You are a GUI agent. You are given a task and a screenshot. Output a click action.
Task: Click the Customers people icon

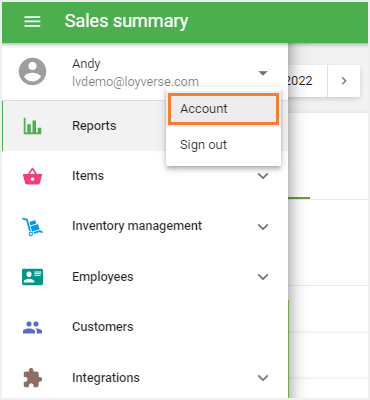point(32,327)
